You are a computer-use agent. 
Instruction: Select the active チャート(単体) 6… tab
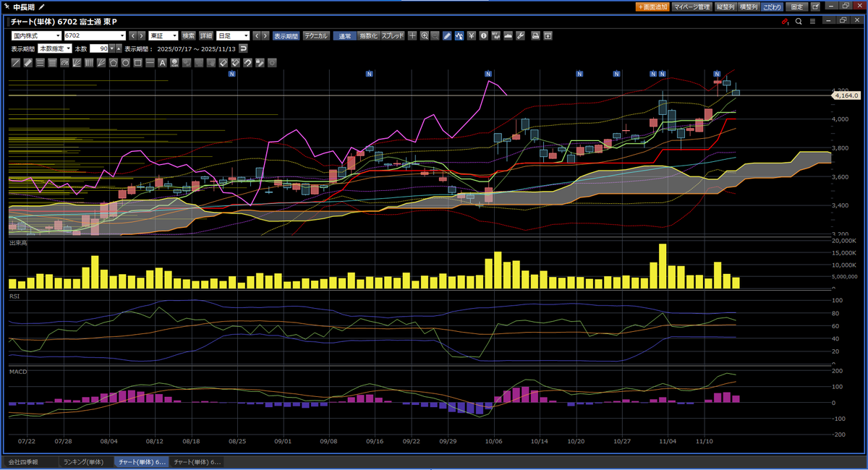(140, 461)
